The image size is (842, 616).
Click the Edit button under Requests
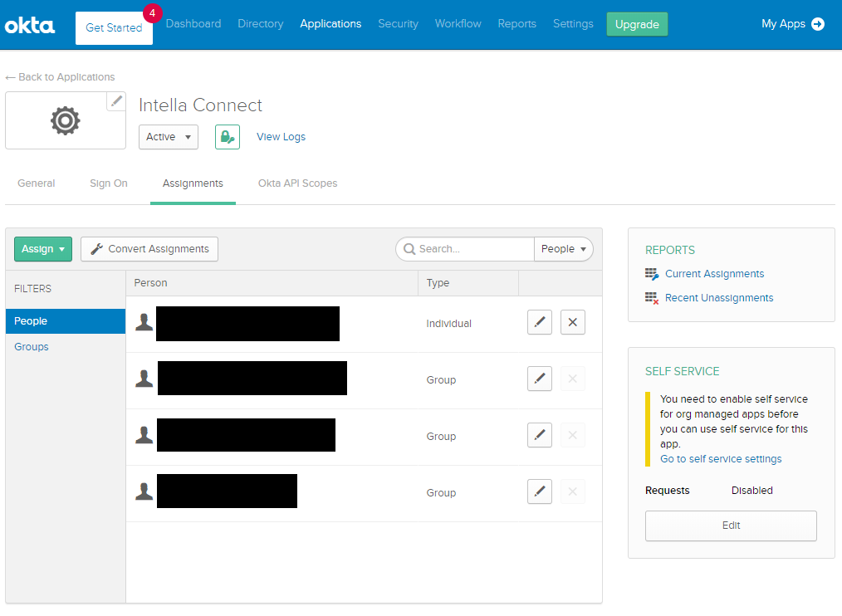[730, 526]
